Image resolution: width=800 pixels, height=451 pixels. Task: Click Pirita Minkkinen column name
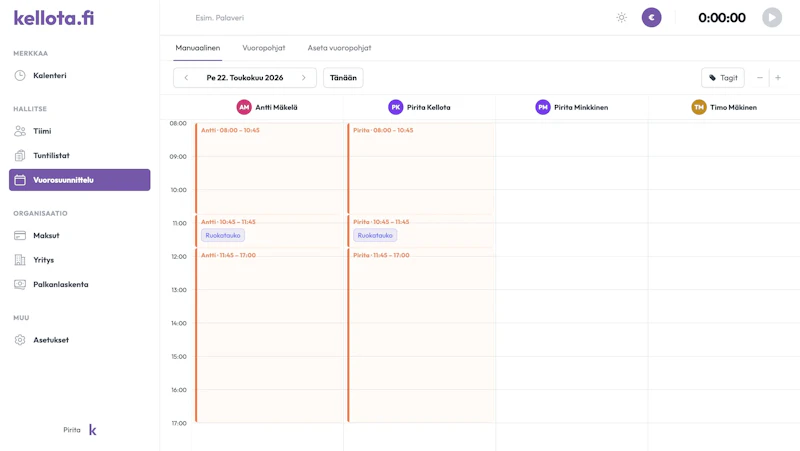581,107
